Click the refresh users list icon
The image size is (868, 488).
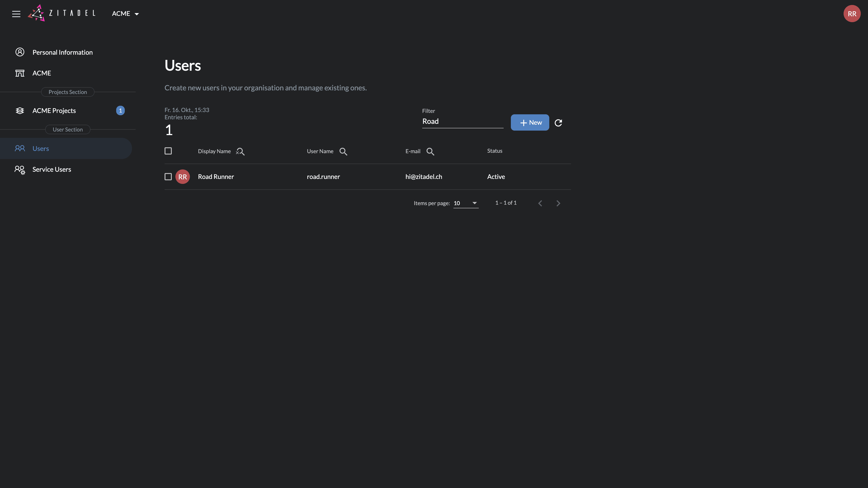558,123
